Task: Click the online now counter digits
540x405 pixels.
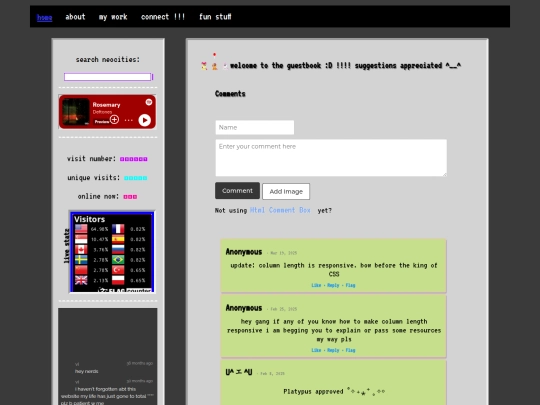Action: pyautogui.click(x=130, y=197)
